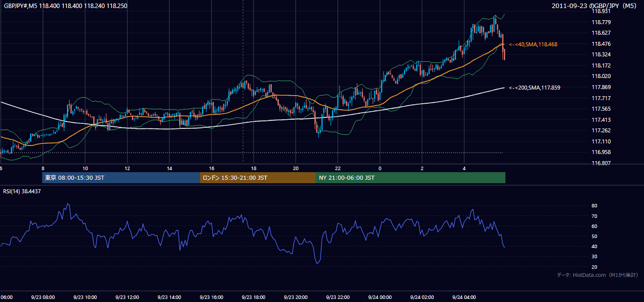Click the HistData.com data source credit

pos(597,275)
